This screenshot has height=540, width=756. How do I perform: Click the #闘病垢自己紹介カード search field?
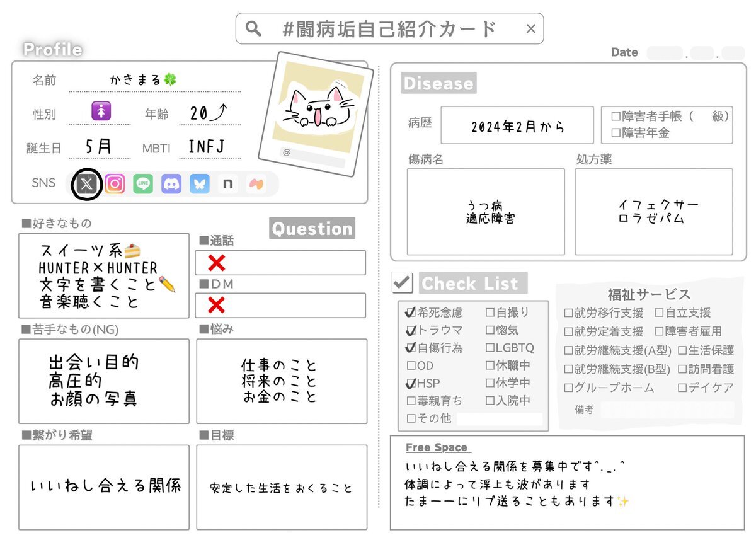[x=389, y=28]
